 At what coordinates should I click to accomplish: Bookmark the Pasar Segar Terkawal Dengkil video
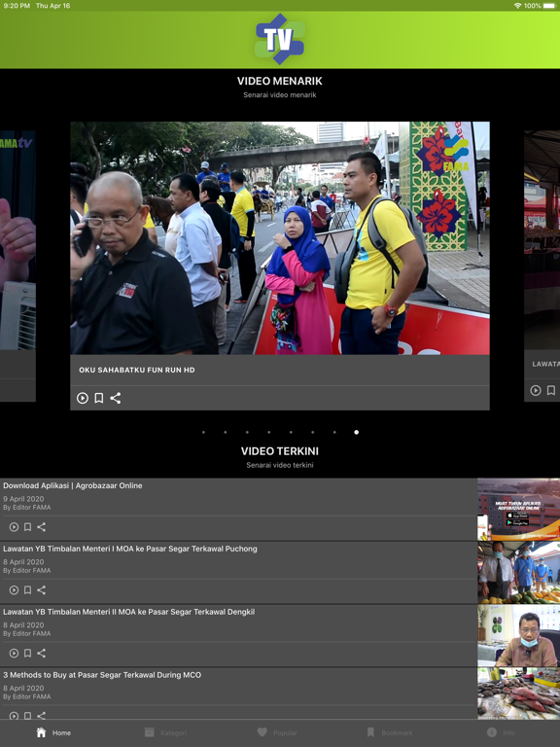coord(27,654)
